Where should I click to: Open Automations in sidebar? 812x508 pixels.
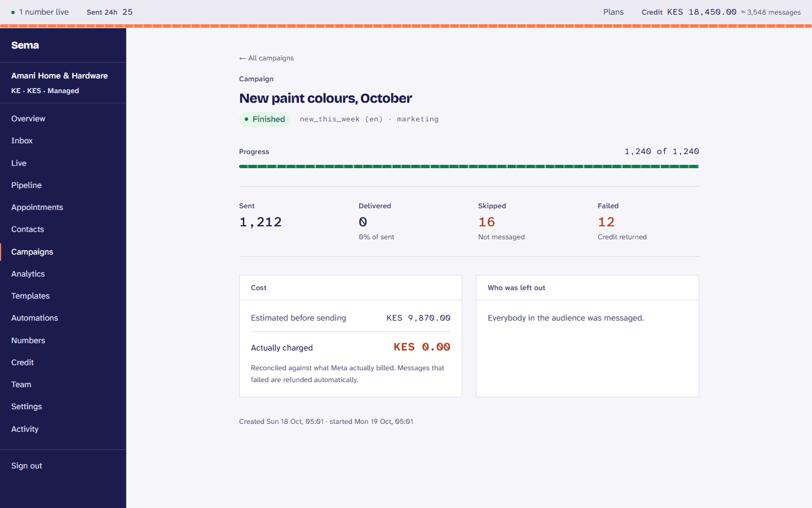coord(34,318)
